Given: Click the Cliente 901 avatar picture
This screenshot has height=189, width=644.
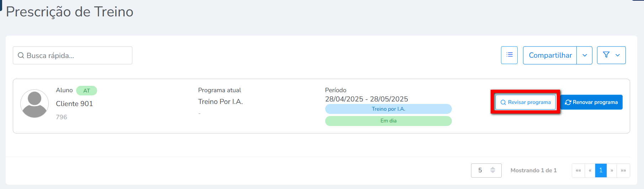Looking at the screenshot, I should 35,104.
